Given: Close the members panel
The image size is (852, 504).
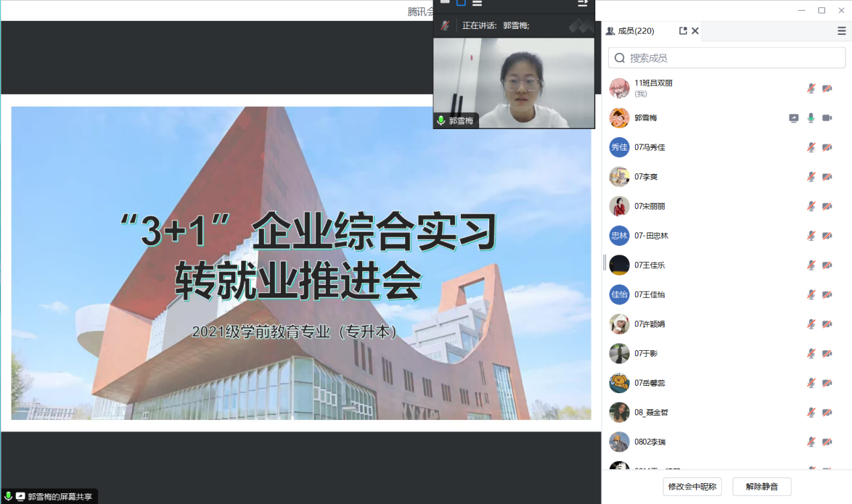Looking at the screenshot, I should 695,31.
